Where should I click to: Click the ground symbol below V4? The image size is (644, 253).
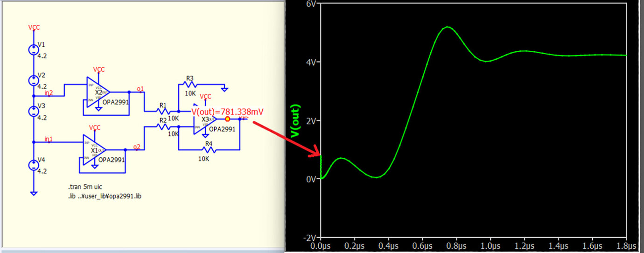(34, 192)
